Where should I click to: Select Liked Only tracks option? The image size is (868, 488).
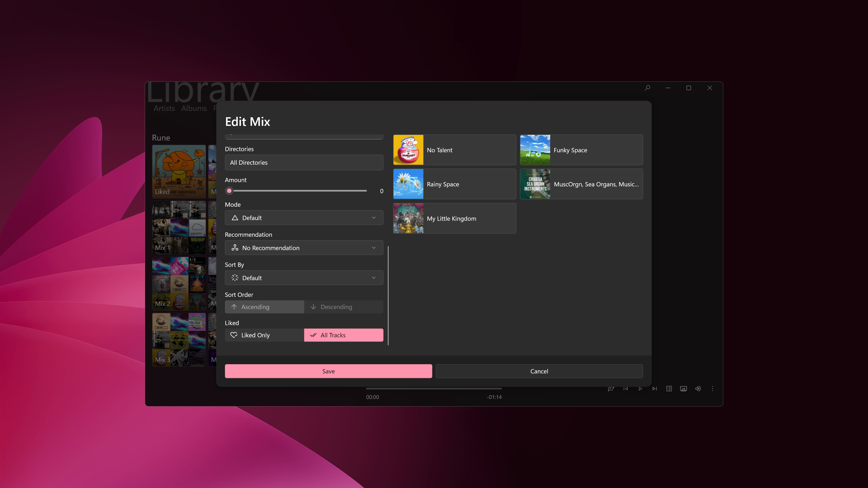[x=264, y=335]
